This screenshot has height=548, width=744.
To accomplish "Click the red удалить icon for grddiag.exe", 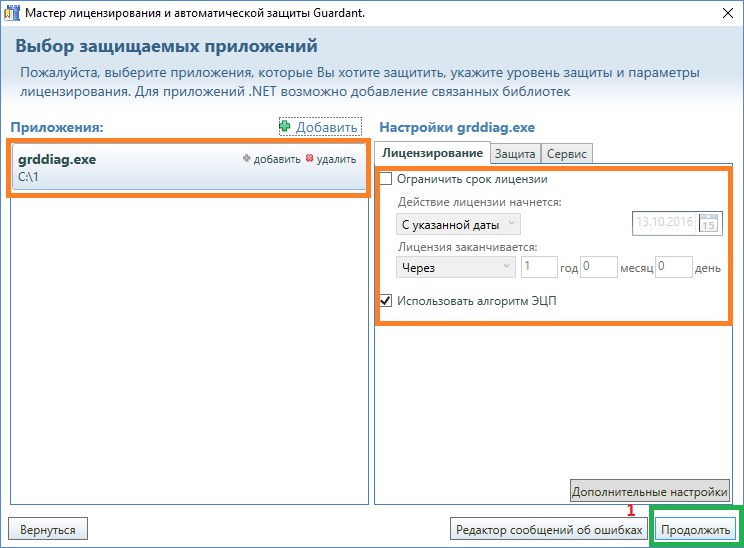I will coord(309,159).
